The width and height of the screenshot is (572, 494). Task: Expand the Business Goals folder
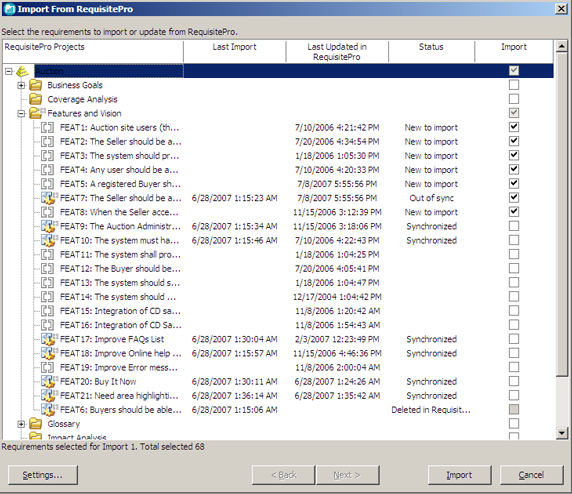tap(22, 86)
